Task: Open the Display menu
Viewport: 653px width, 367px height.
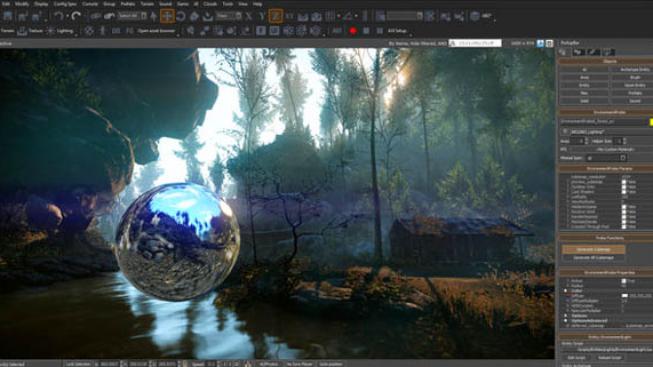Action: [41, 4]
